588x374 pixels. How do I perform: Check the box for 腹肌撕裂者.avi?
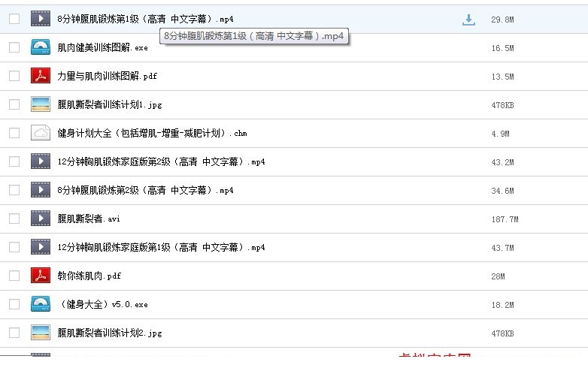[14, 219]
